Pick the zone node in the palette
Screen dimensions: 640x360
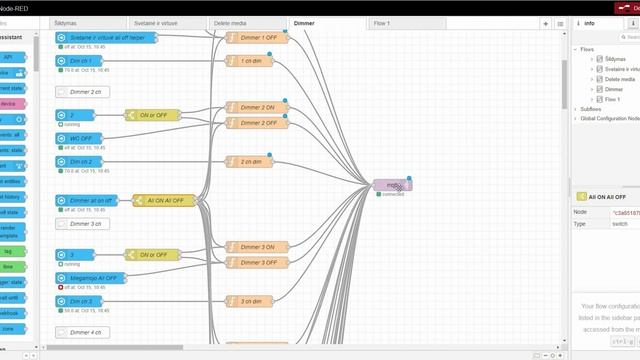click(x=12, y=329)
